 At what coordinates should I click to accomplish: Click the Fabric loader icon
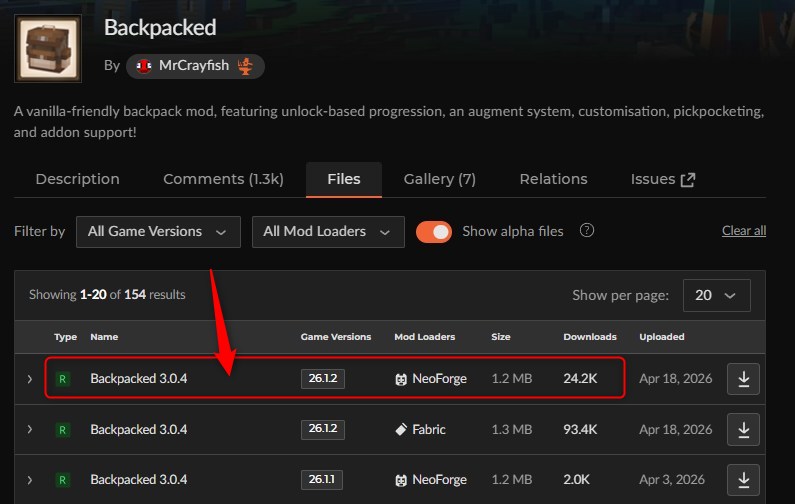(x=401, y=429)
